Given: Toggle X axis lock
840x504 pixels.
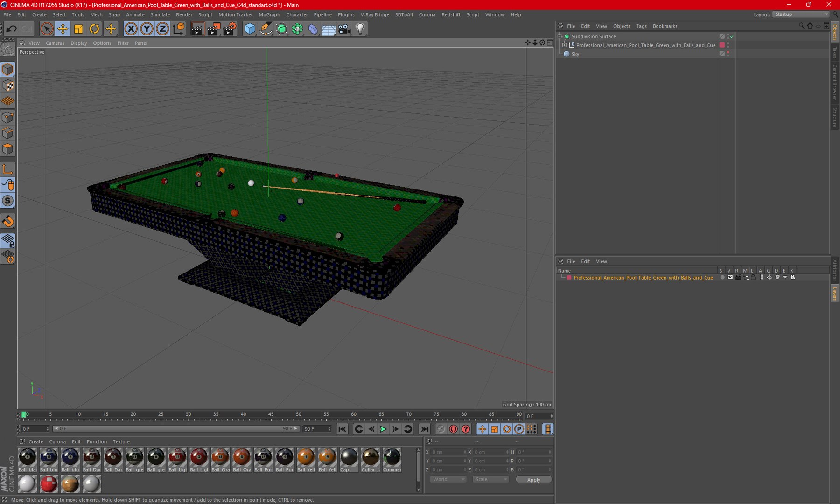Looking at the screenshot, I should (131, 29).
